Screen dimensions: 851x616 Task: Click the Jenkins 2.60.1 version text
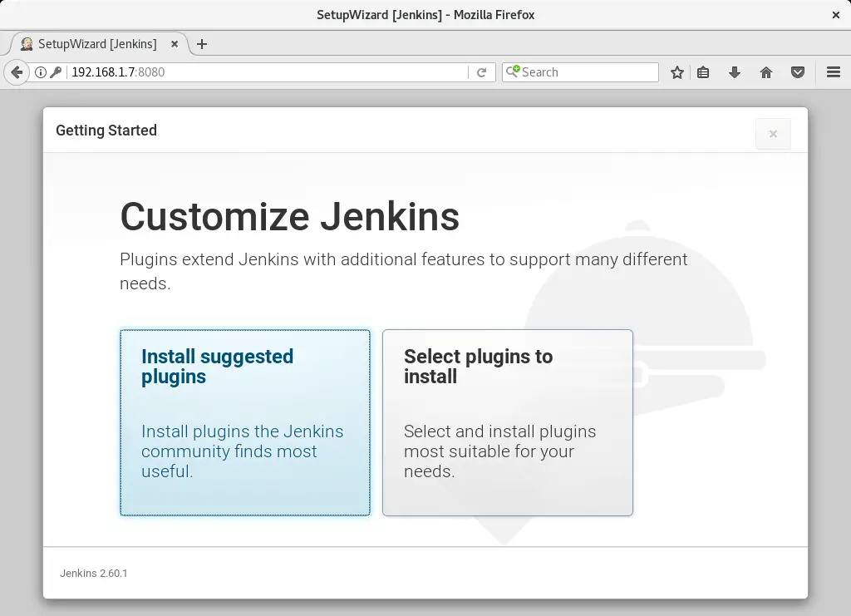[93, 573]
